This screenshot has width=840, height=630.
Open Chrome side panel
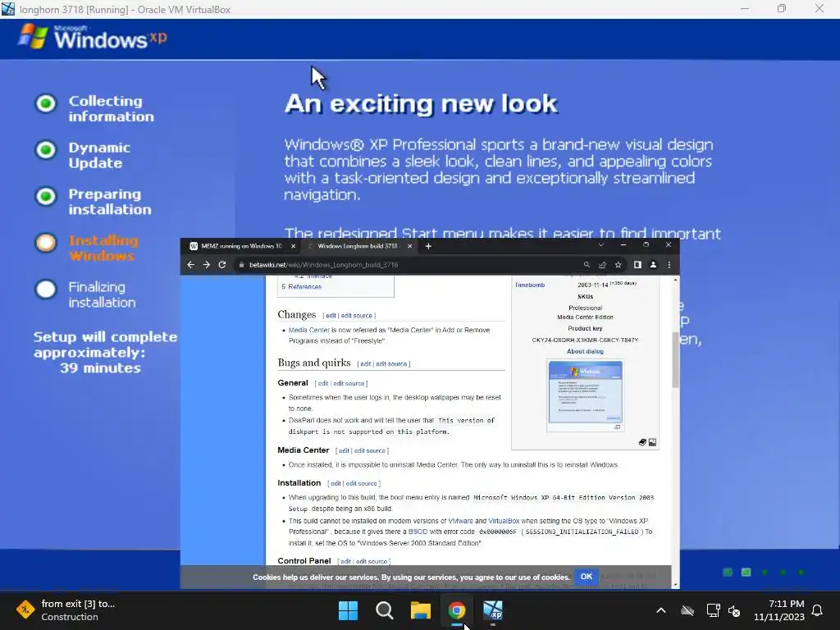point(637,265)
